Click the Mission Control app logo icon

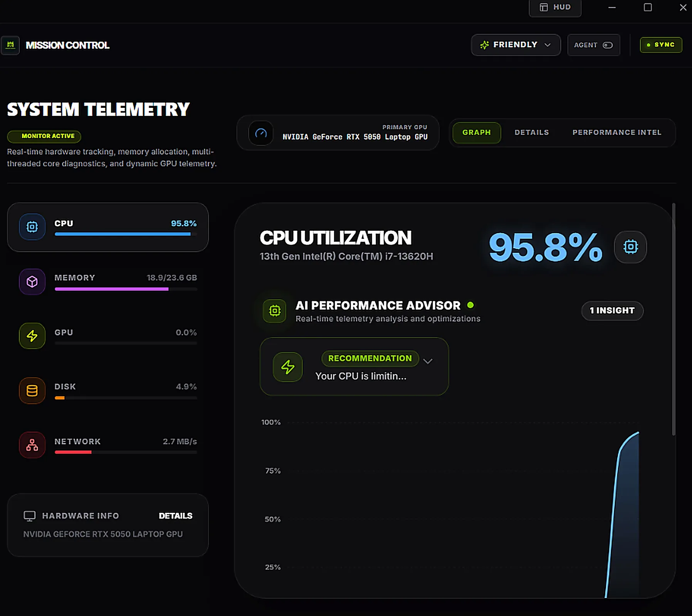click(x=10, y=45)
